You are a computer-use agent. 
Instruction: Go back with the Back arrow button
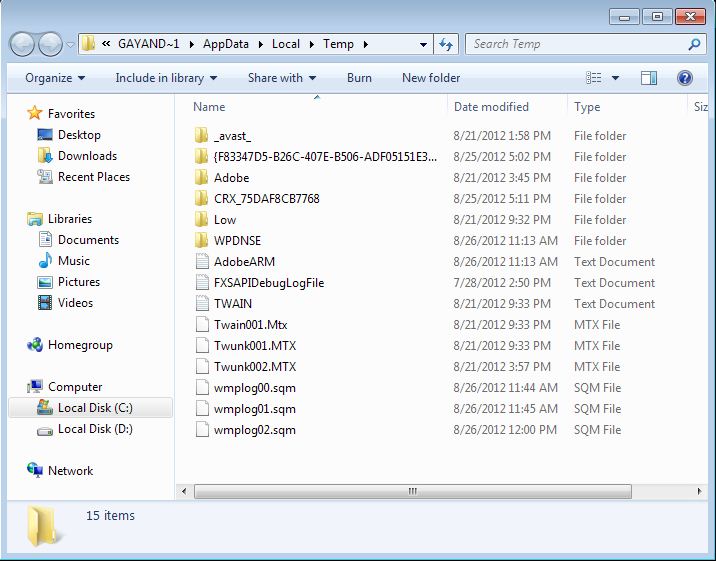(x=22, y=44)
